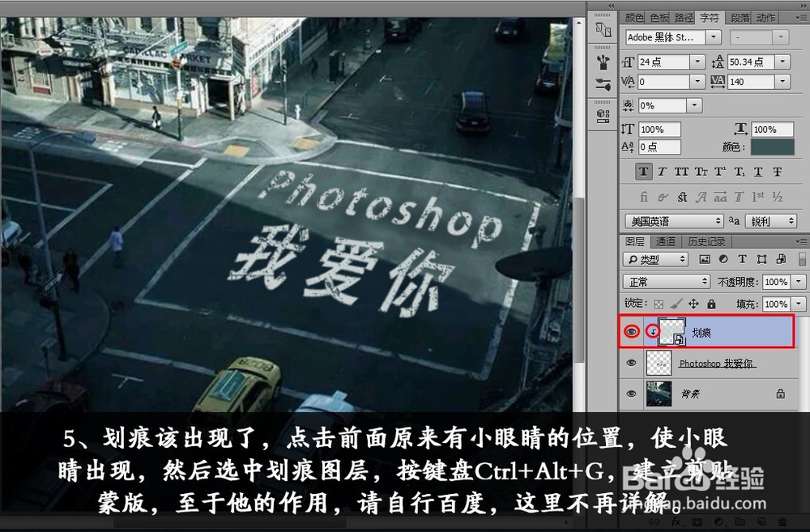The image size is (810, 532).
Task: Toggle Small Caps (Tт) style
Action: pyautogui.click(x=701, y=172)
